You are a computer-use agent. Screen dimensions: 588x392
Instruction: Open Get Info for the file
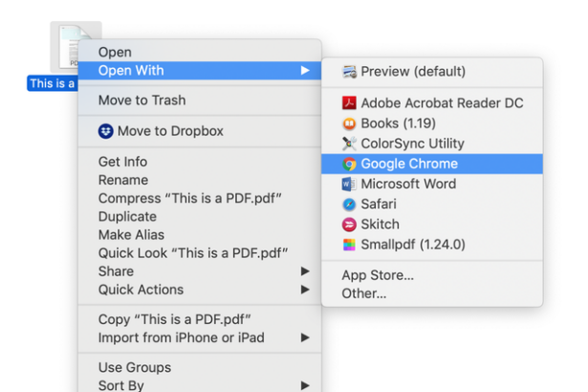200,162
